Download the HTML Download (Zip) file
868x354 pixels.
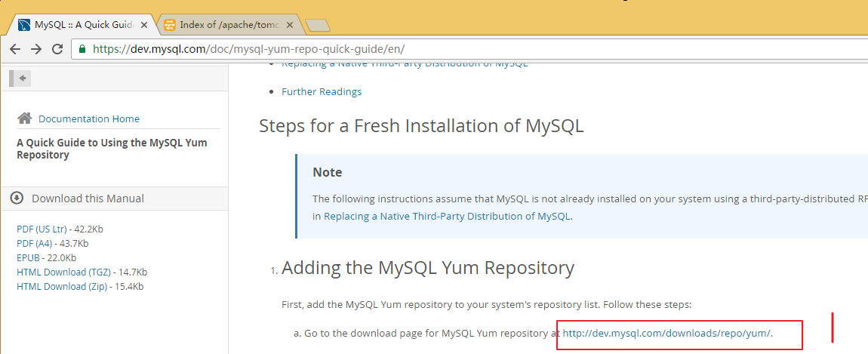62,286
